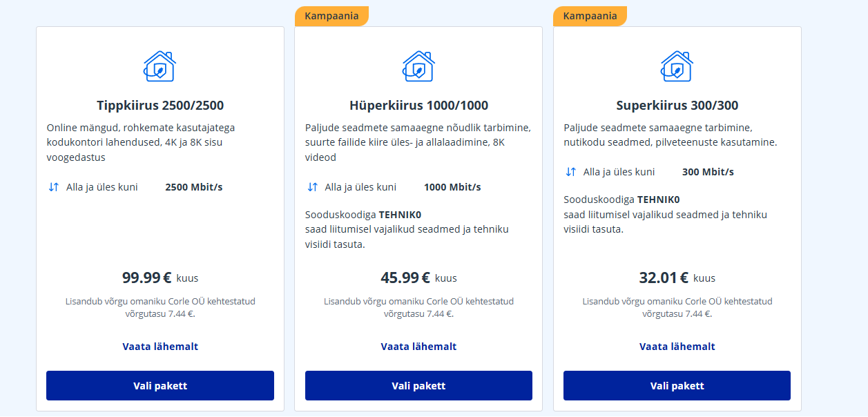Viewport: 868px width, 417px height.
Task: Select the Tippkiirus package with Vali pakett
Action: pyautogui.click(x=160, y=385)
